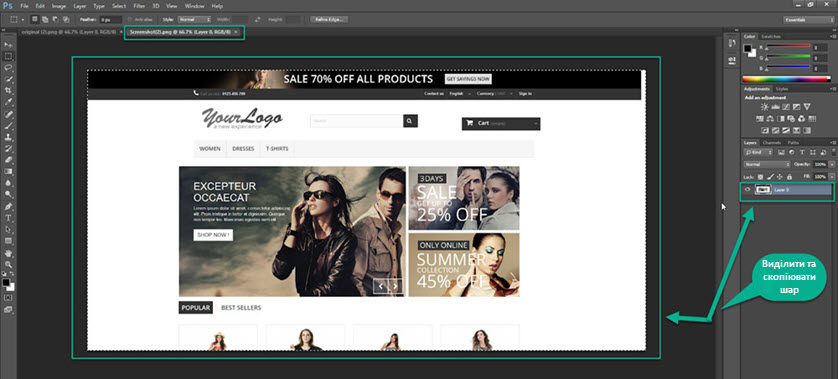
Task: Add an Invert adjustment
Action: click(765, 130)
